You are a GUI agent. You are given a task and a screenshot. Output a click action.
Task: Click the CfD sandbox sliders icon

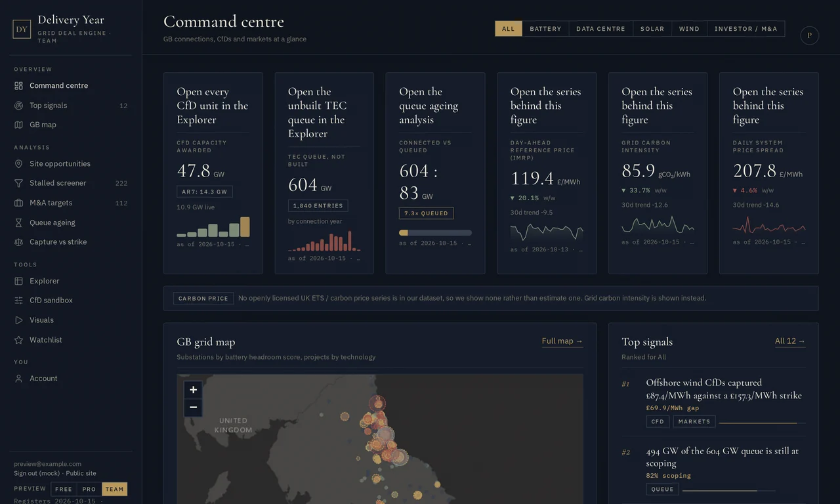(x=18, y=301)
